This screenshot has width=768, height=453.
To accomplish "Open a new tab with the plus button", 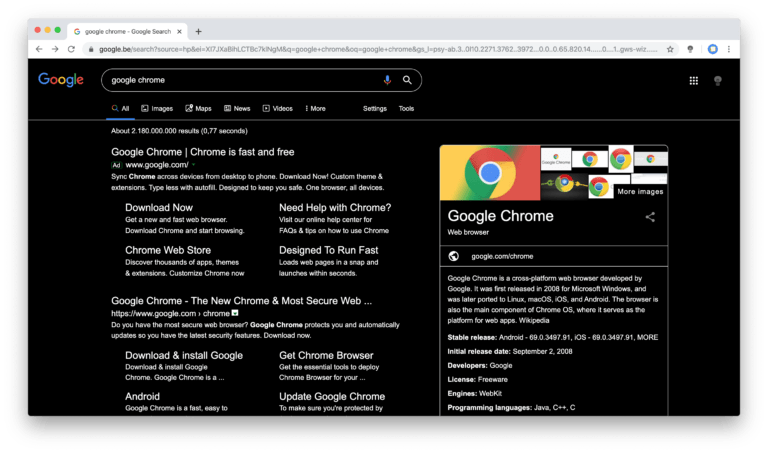I will pos(198,31).
